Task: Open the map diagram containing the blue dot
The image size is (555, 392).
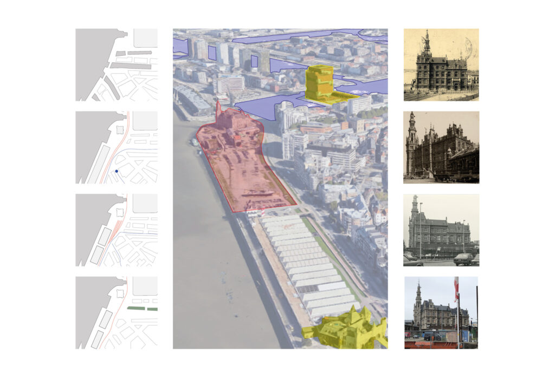Action: (117, 147)
